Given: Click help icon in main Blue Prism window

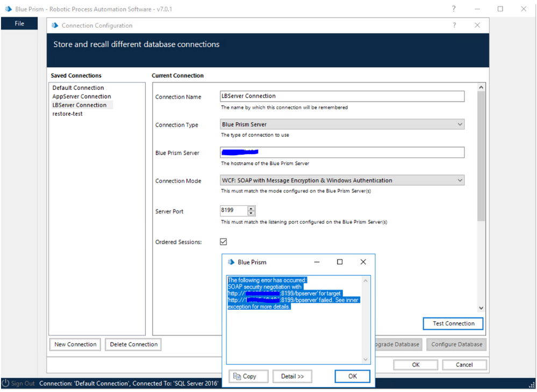Looking at the screenshot, I should pyautogui.click(x=454, y=9).
